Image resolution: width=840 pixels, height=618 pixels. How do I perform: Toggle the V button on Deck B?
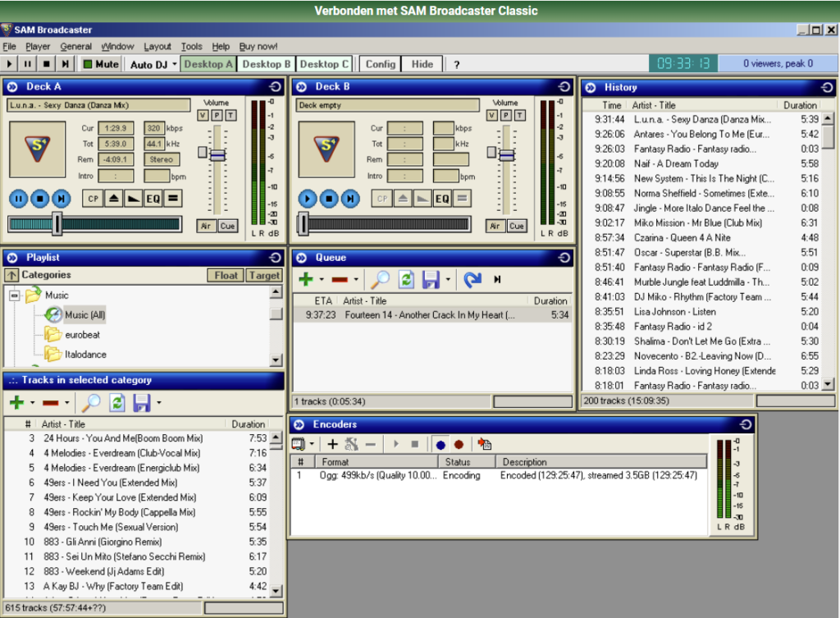(492, 115)
